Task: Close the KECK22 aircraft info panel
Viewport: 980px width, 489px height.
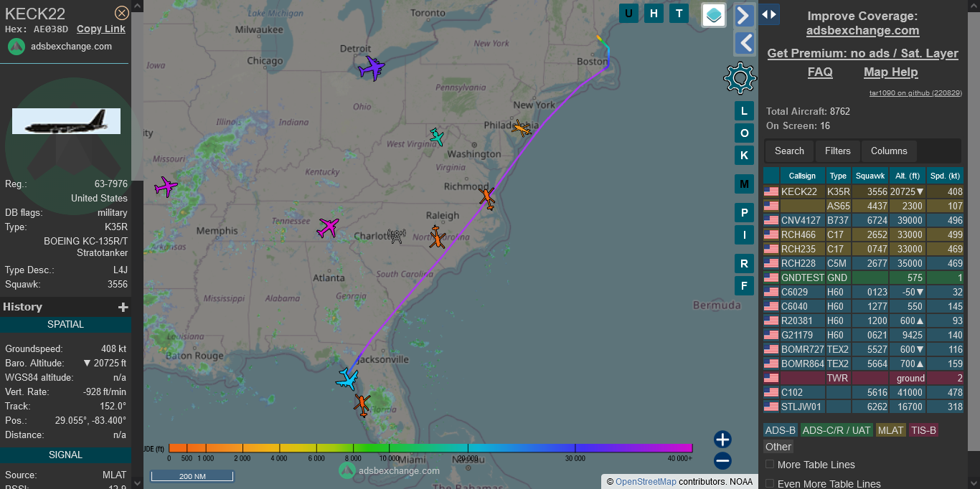Action: [x=122, y=13]
